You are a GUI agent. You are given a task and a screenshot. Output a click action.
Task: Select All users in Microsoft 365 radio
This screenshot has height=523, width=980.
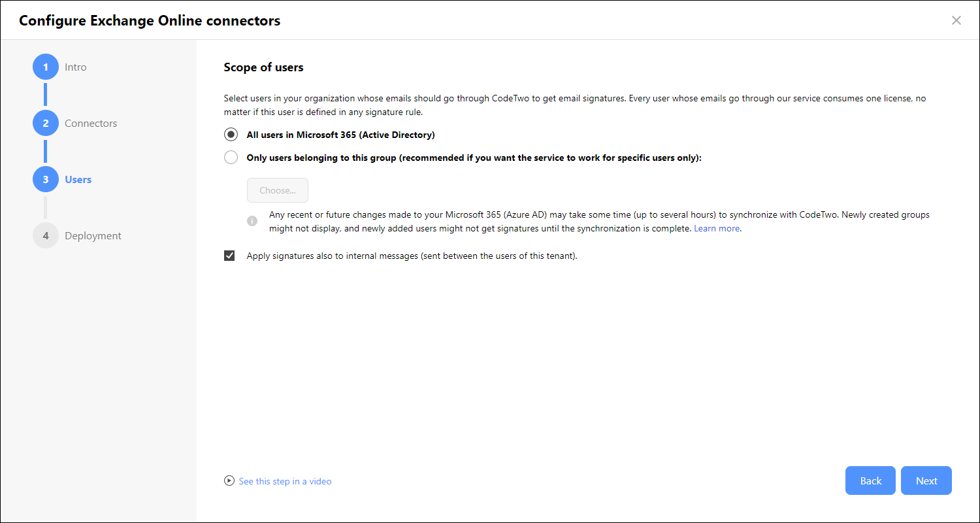[231, 135]
